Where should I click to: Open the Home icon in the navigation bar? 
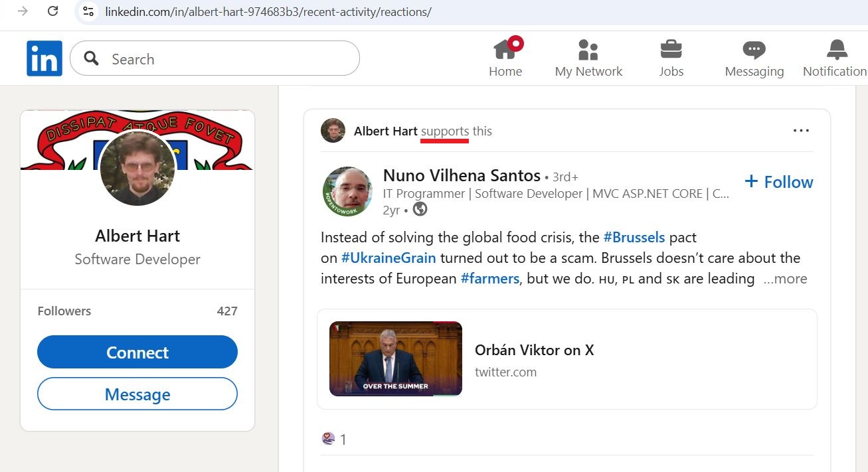(x=505, y=57)
